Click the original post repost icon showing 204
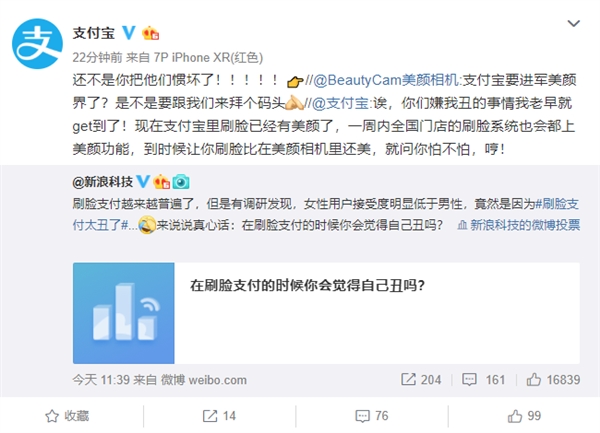 coord(421,379)
